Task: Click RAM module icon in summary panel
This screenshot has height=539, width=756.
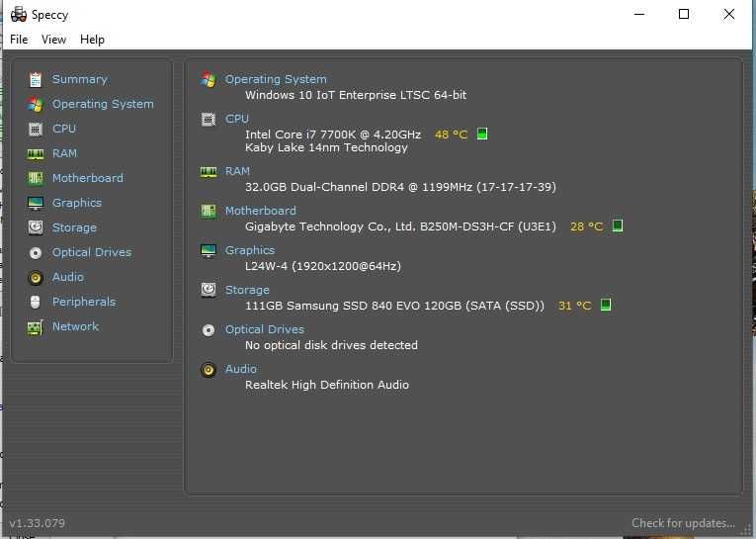Action: pos(209,172)
